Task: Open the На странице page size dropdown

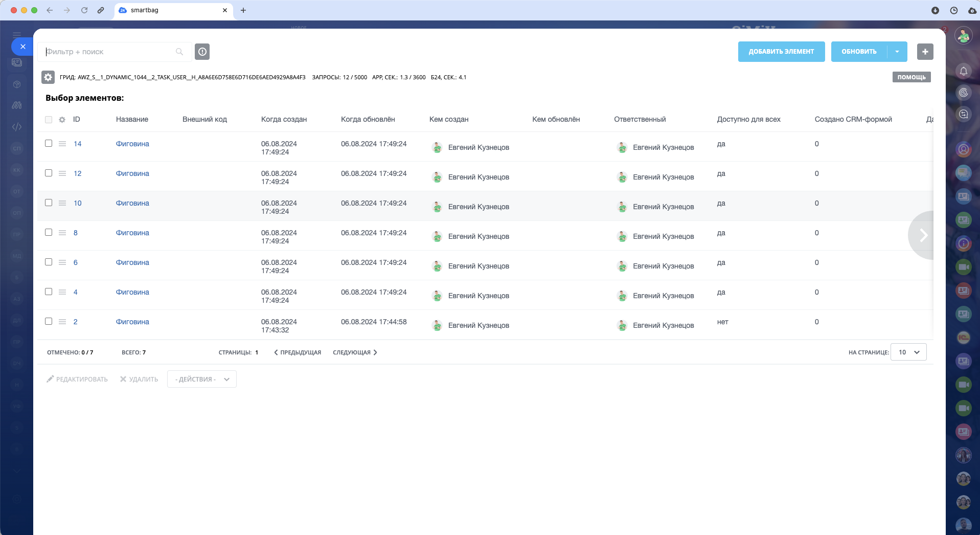Action: [x=908, y=352]
